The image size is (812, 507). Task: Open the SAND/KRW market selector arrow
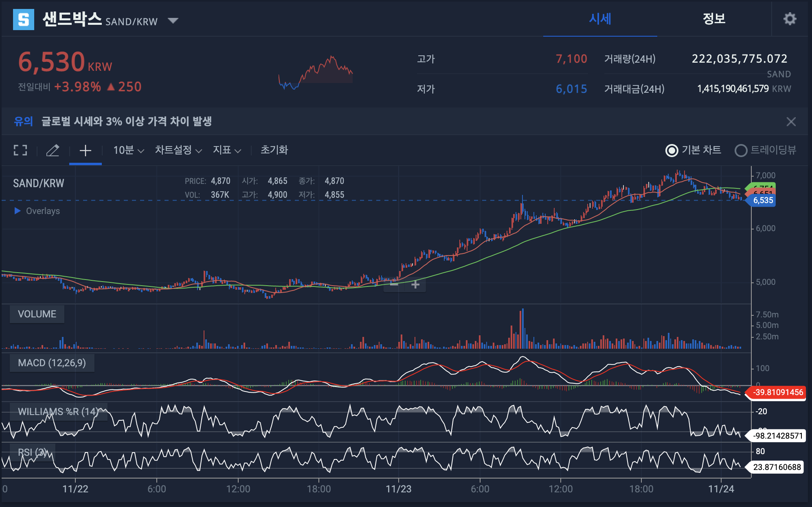(x=173, y=21)
